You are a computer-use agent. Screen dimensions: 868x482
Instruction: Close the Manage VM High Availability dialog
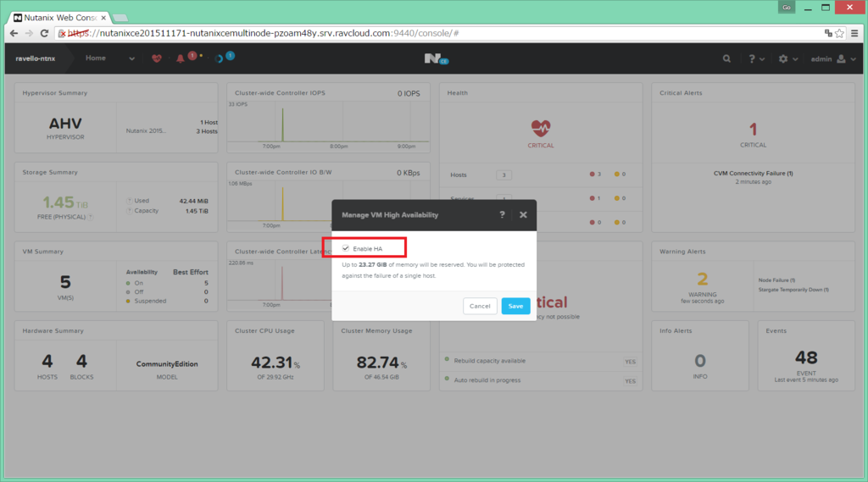[x=523, y=214]
